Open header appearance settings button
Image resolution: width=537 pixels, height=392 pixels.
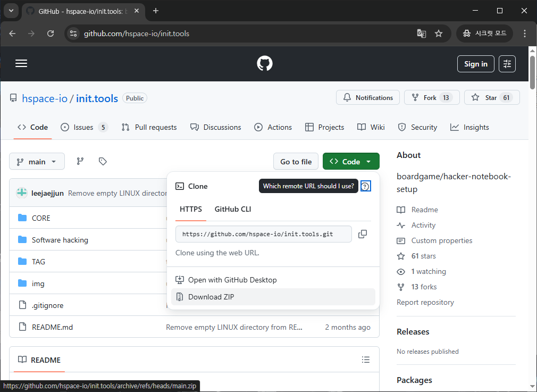pyautogui.click(x=507, y=64)
